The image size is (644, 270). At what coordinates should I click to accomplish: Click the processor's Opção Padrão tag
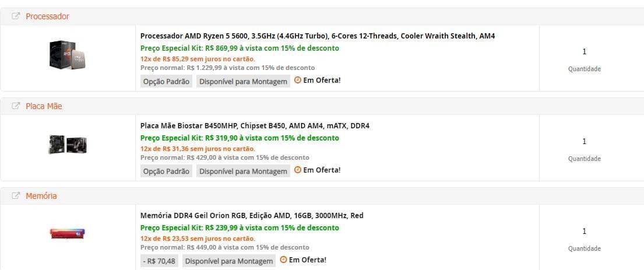(x=166, y=82)
